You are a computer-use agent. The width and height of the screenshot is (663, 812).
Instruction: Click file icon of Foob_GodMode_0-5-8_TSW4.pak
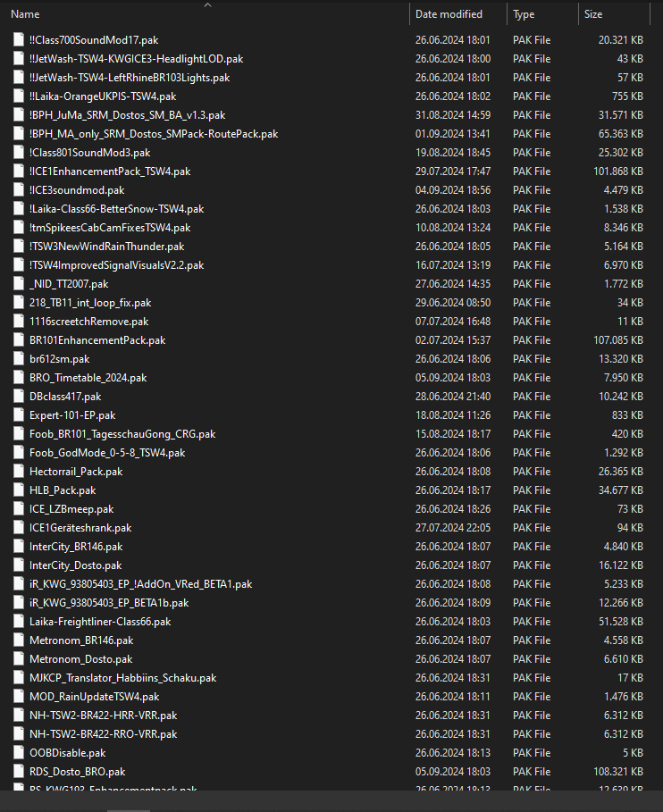[x=19, y=453]
